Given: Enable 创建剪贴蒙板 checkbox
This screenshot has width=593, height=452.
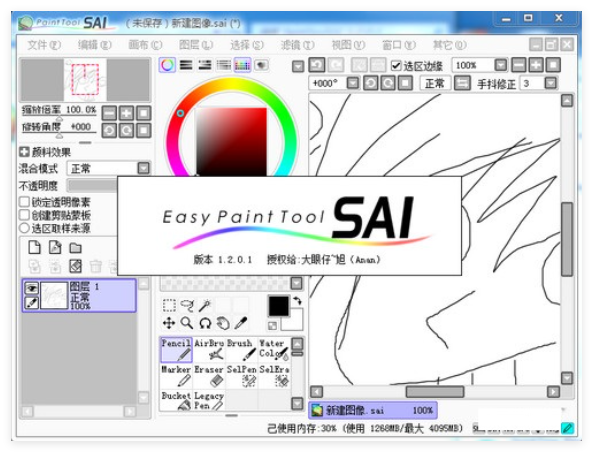Looking at the screenshot, I should coord(24,215).
